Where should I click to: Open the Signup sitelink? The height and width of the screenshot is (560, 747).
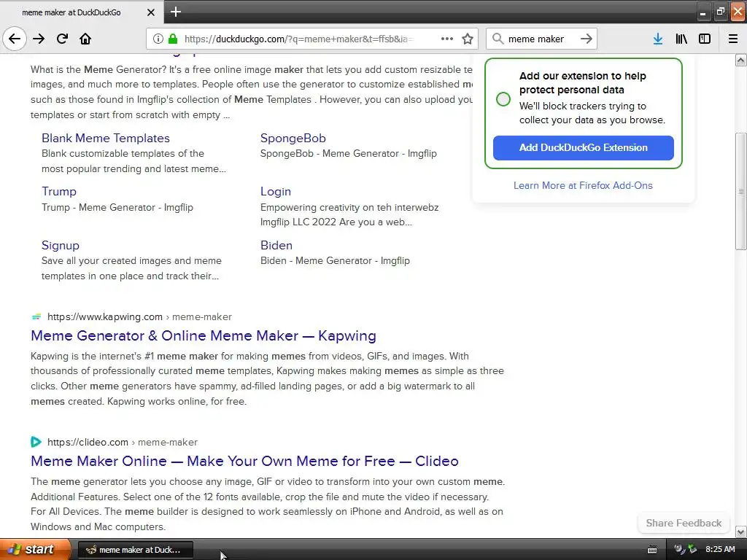click(x=61, y=245)
